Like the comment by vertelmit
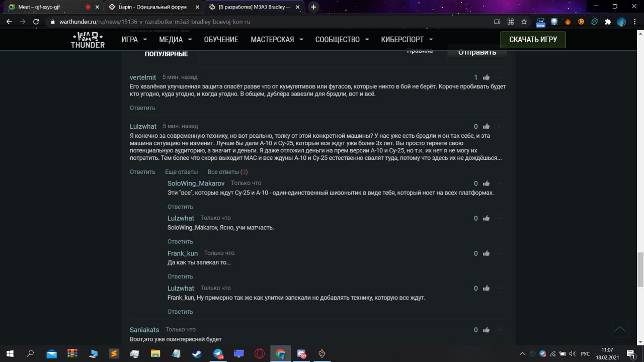Viewport: 644px width, 362px height. (486, 77)
